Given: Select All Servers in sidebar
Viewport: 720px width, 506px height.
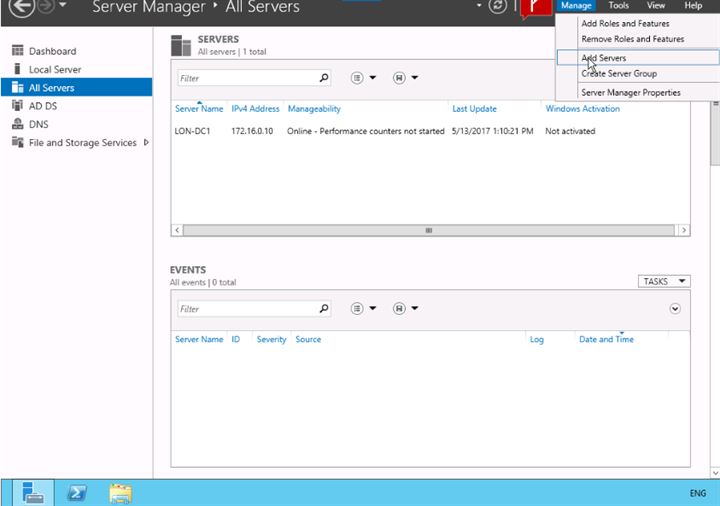Looking at the screenshot, I should click(77, 87).
